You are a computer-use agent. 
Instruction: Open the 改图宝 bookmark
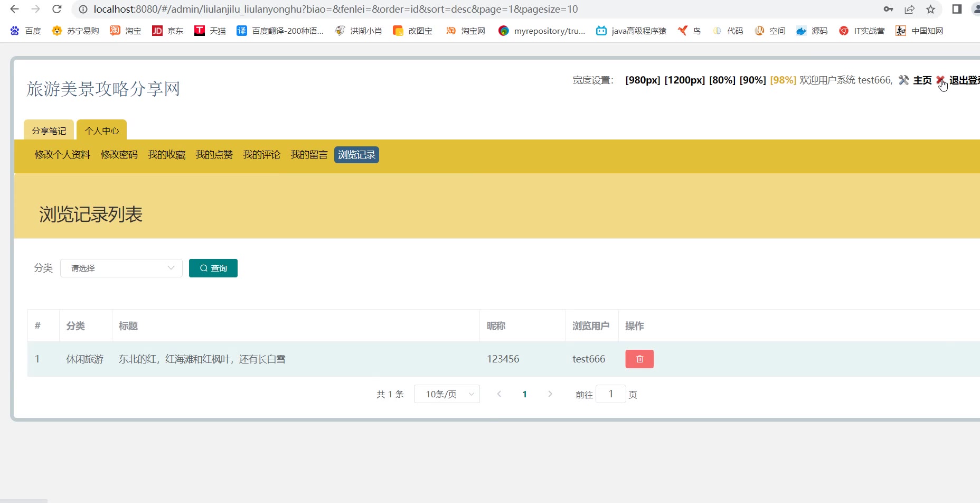tap(413, 31)
